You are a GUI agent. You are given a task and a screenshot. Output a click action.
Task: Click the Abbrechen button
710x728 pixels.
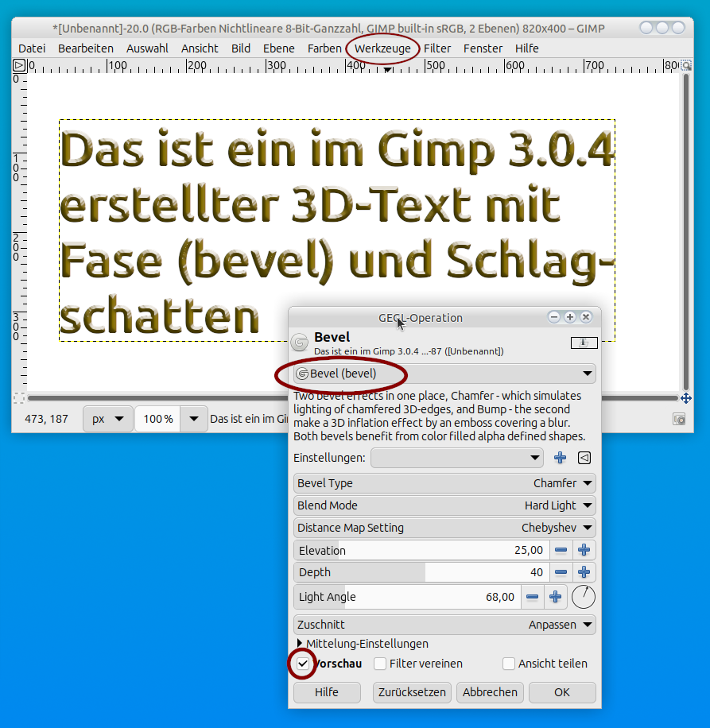click(490, 692)
